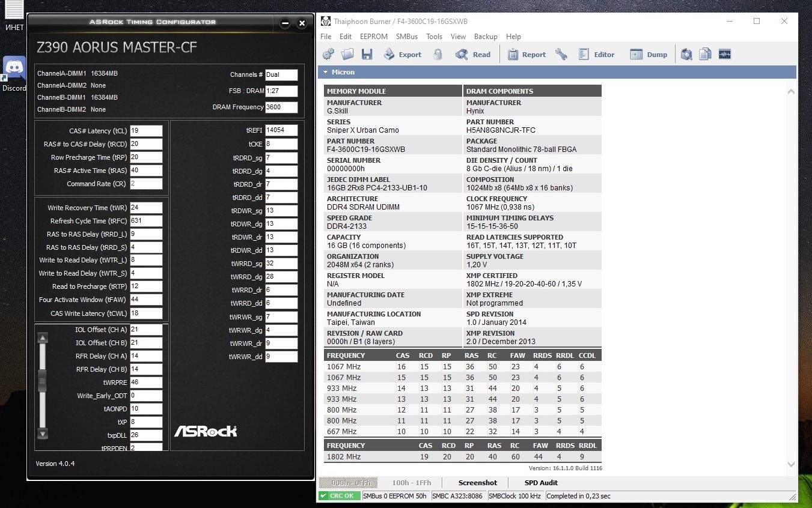The image size is (812, 508).
Task: Click the Refresh Cycle Time (tRFC) field
Action: pyautogui.click(x=145, y=221)
